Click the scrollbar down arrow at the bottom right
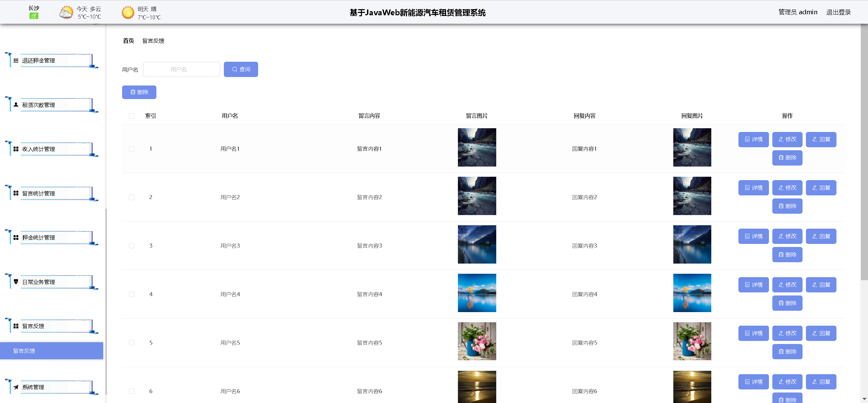The height and width of the screenshot is (403, 868). 864,399
